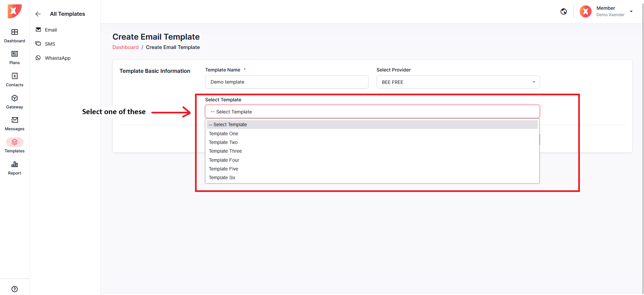Open the Dashboard sidebar icon

(x=14, y=36)
